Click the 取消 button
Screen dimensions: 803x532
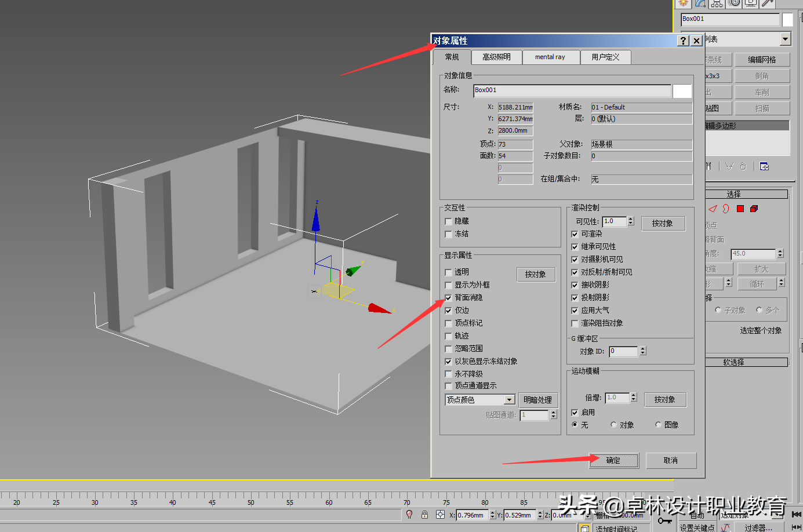671,460
